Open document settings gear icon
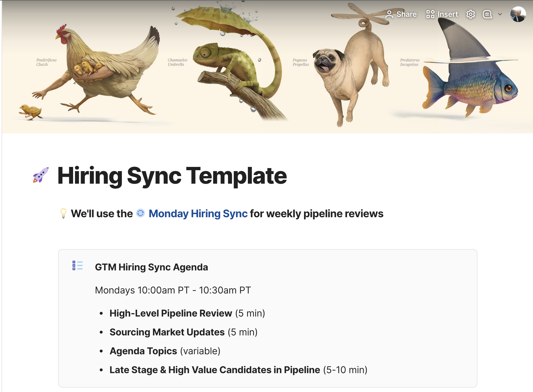The image size is (533, 392). [x=471, y=14]
